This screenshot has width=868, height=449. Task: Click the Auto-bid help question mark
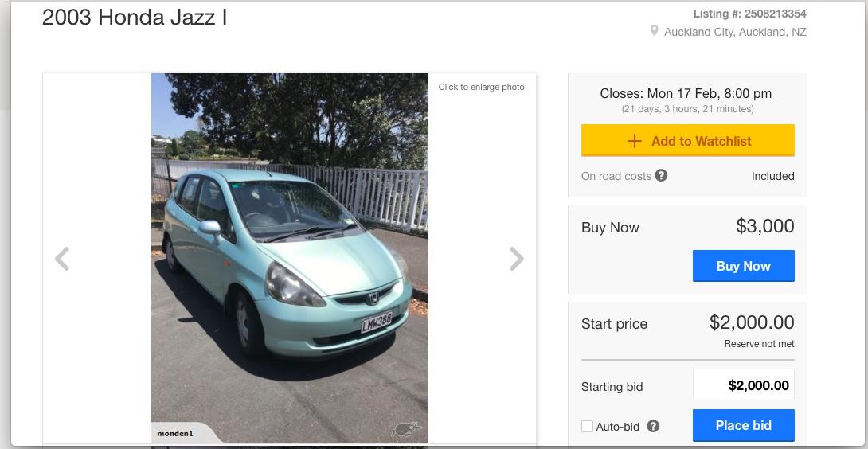click(653, 426)
